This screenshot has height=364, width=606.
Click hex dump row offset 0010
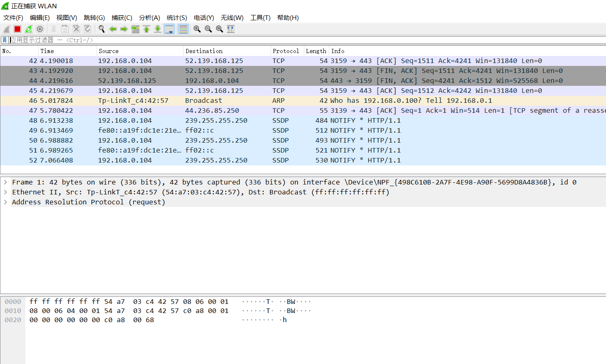click(13, 311)
